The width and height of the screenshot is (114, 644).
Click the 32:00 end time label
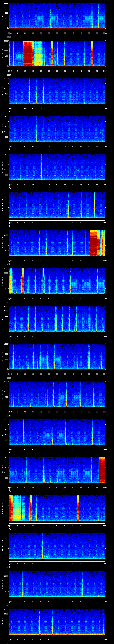click(x=105, y=374)
